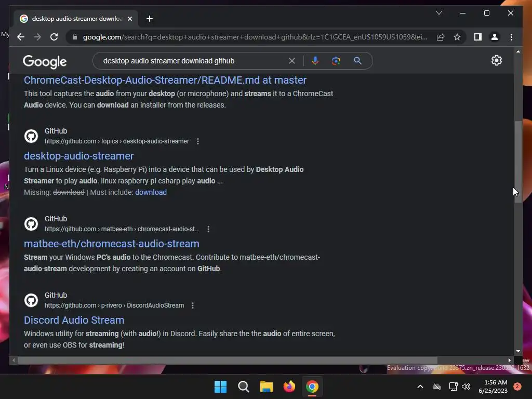Open the tab search dropdown chevron

438,13
